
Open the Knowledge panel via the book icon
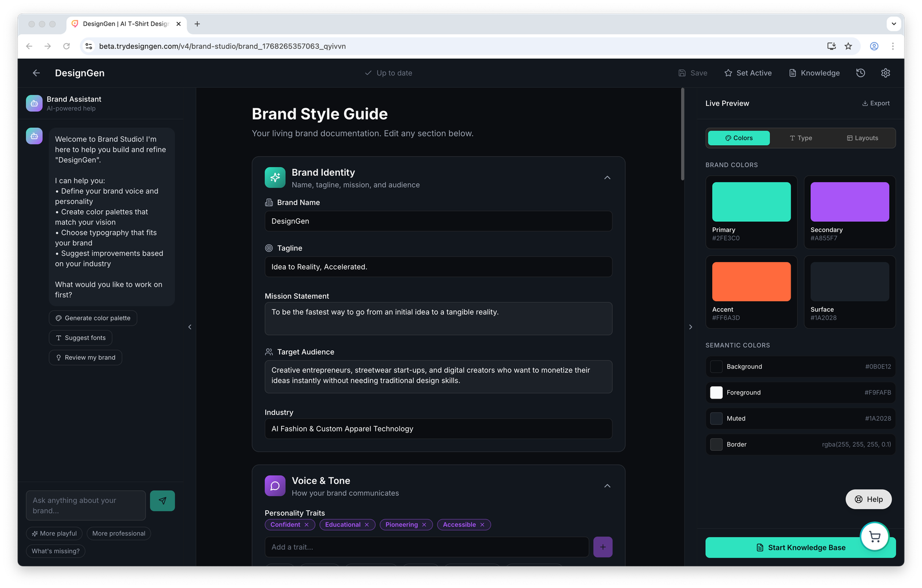pos(792,73)
